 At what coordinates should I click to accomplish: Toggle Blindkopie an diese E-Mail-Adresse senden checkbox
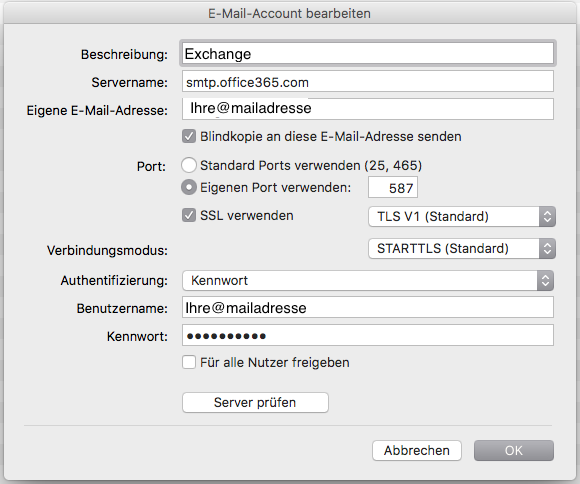189,136
